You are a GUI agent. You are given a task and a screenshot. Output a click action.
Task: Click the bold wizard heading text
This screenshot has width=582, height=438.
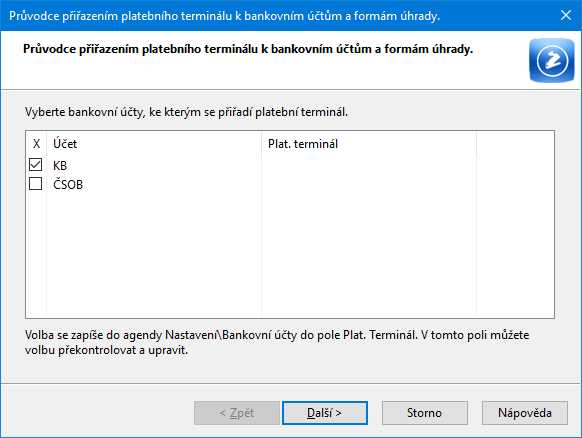248,49
